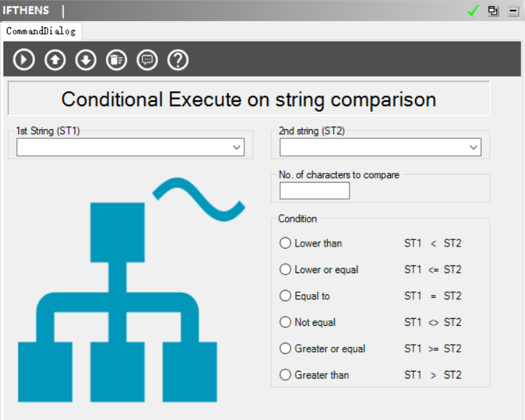Screen dimensions: 525x420
Task: Open help with the question mark icon
Action: [178, 60]
